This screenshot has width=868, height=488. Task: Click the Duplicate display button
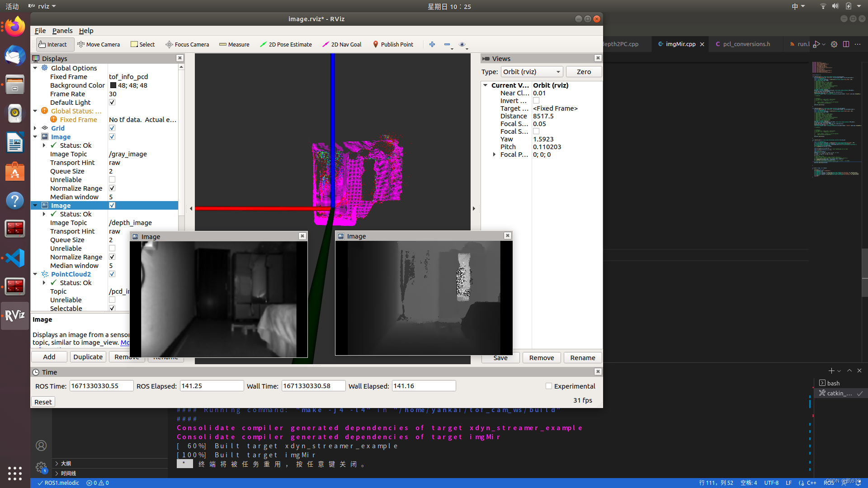coord(88,357)
